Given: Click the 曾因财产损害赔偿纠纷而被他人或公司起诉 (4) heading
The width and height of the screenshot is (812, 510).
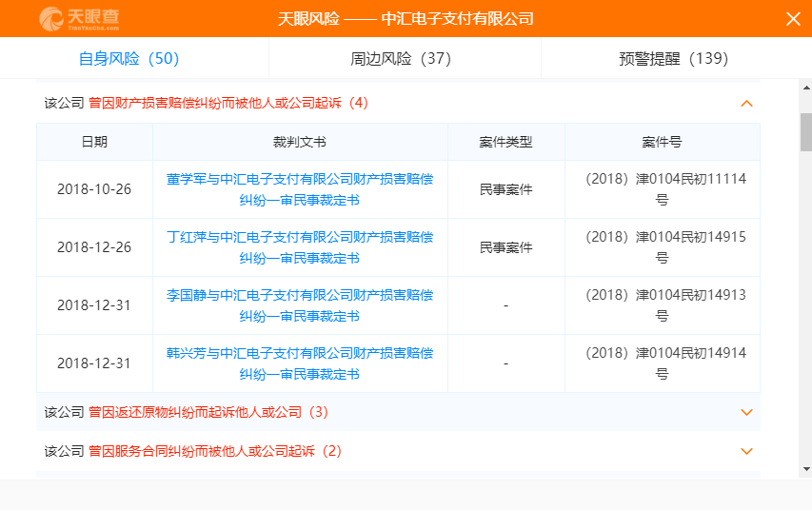Looking at the screenshot, I should coord(228,103).
